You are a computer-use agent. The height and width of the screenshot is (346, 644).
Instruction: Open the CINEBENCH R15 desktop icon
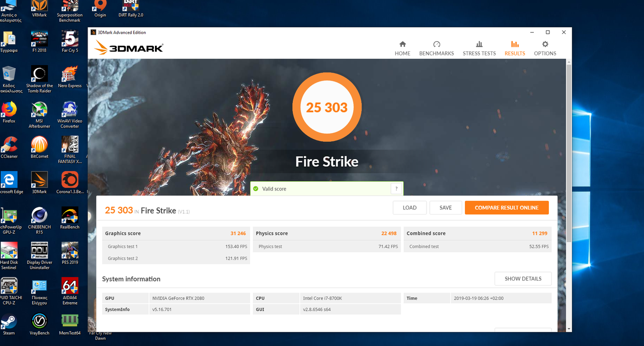tap(39, 221)
